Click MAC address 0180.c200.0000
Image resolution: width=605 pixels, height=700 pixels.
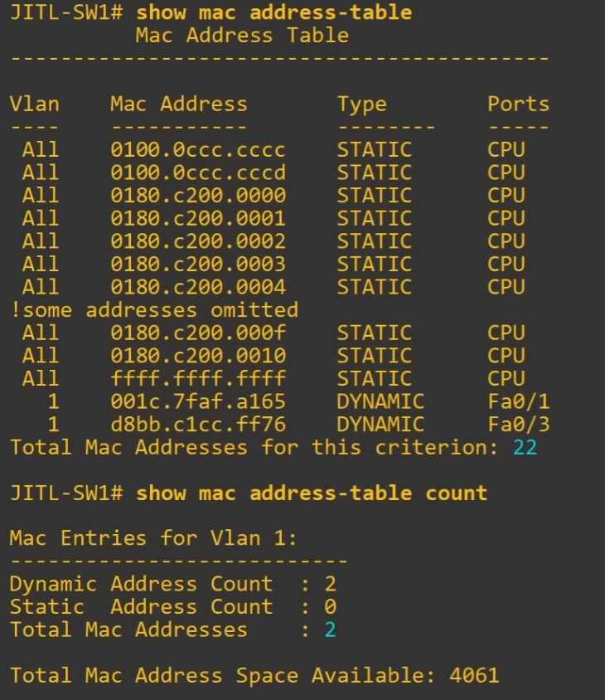coord(198,195)
